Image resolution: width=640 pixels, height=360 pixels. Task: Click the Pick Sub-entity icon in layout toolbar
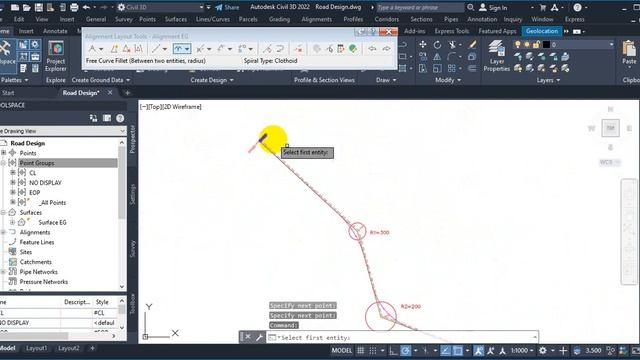329,49
